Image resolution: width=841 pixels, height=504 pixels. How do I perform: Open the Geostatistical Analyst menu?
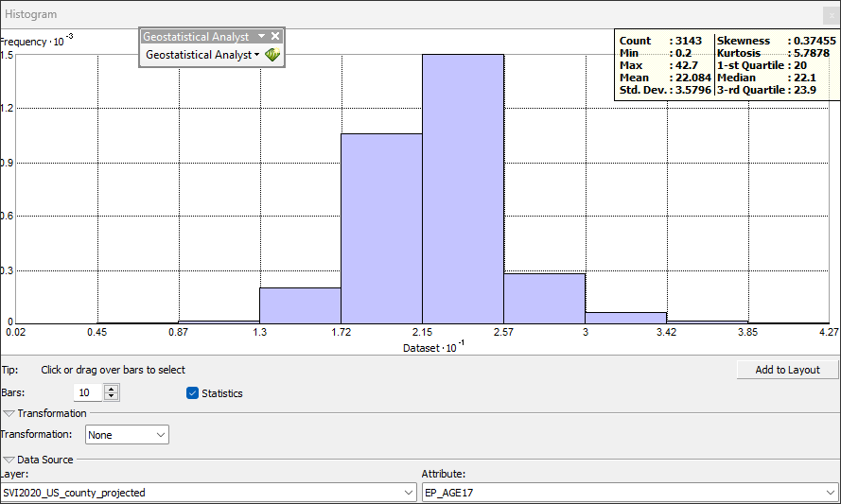click(202, 55)
